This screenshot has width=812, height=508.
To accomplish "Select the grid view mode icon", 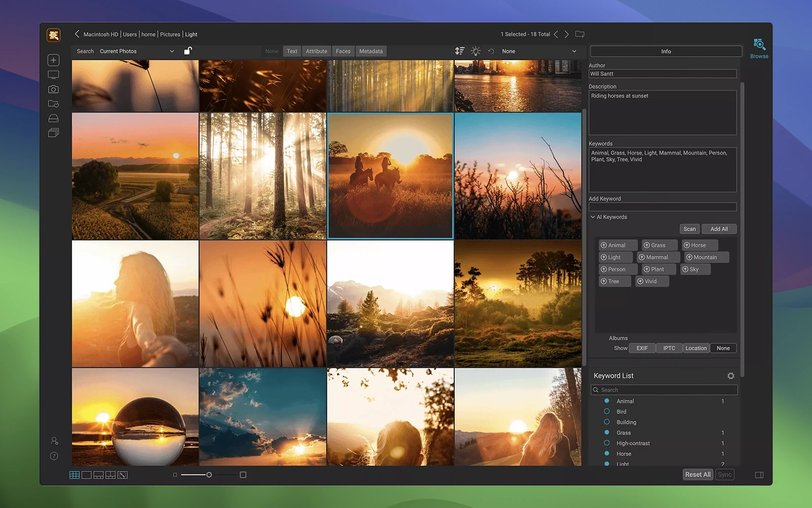I will pyautogui.click(x=74, y=475).
